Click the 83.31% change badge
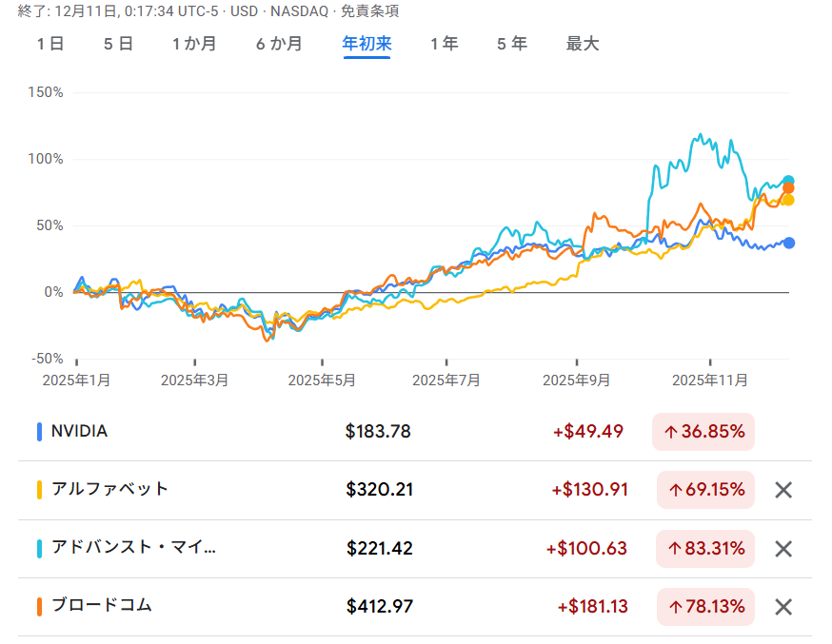 [x=705, y=549]
